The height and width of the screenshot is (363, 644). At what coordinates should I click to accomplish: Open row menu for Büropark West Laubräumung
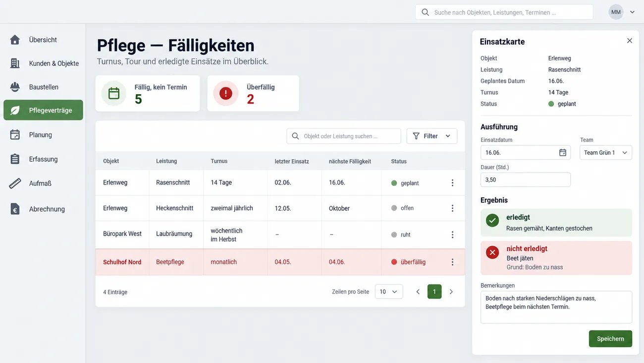(x=452, y=235)
